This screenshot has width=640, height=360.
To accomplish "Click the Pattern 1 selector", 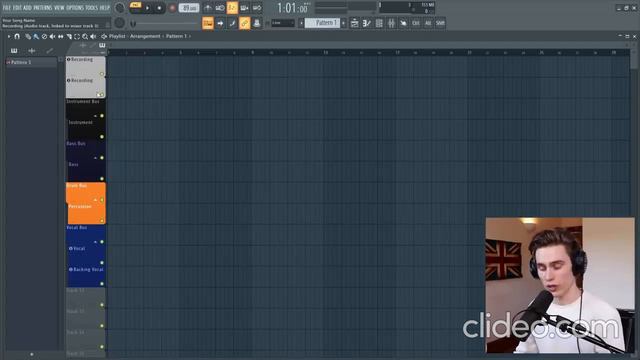I will click(323, 23).
